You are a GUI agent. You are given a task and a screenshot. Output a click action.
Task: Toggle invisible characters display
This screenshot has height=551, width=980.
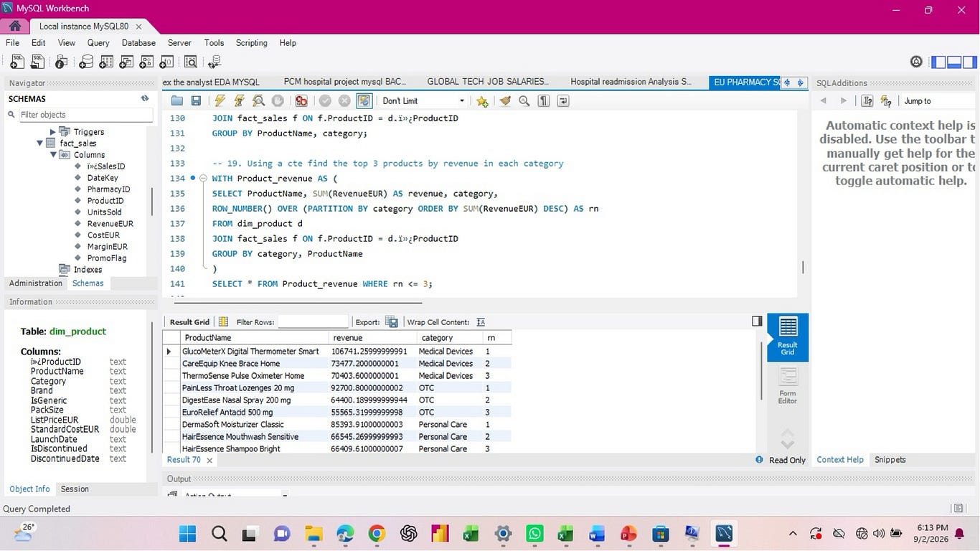[x=544, y=101]
